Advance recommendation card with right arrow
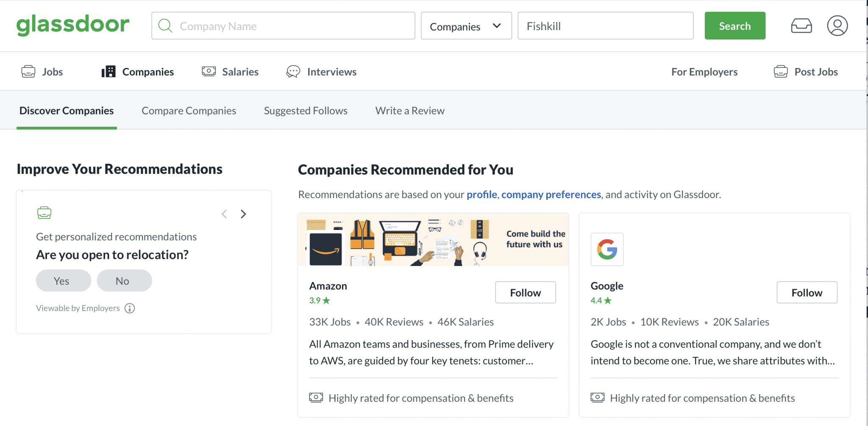The height and width of the screenshot is (426, 868). [243, 214]
